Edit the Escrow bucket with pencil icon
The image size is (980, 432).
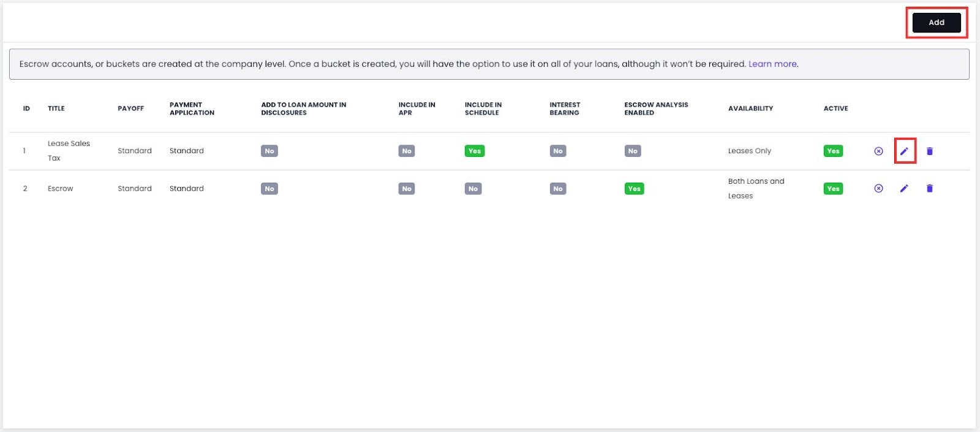coord(904,189)
